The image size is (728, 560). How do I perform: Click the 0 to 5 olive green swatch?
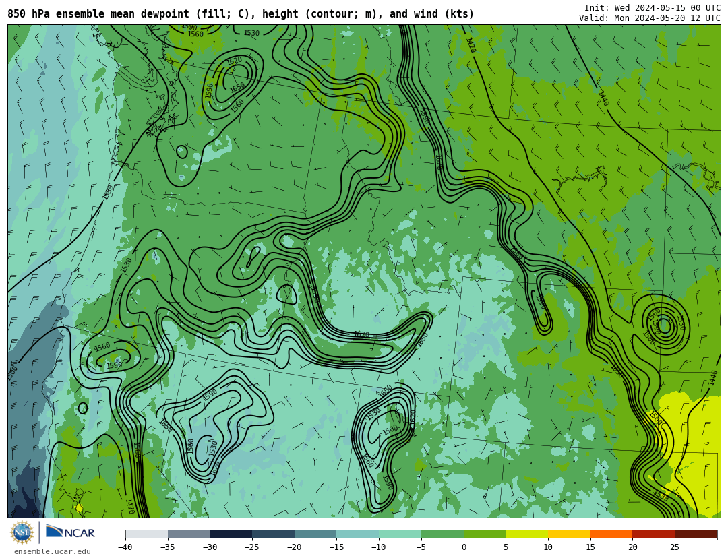[485, 534]
